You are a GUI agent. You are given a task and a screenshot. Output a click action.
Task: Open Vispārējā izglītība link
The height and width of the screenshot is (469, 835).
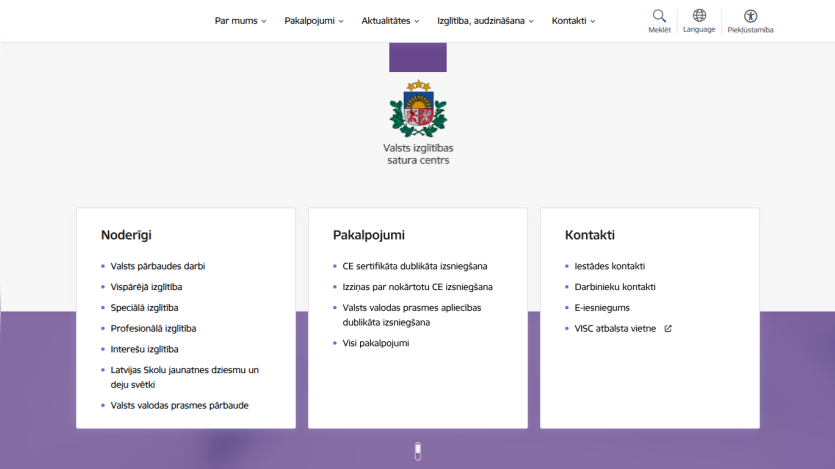click(146, 287)
